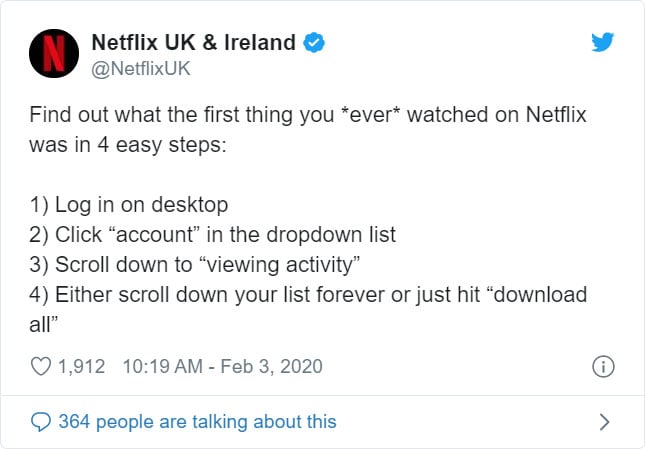The width and height of the screenshot is (645, 449).
Task: Select the "1) Log in on desktop" line
Action: [129, 205]
